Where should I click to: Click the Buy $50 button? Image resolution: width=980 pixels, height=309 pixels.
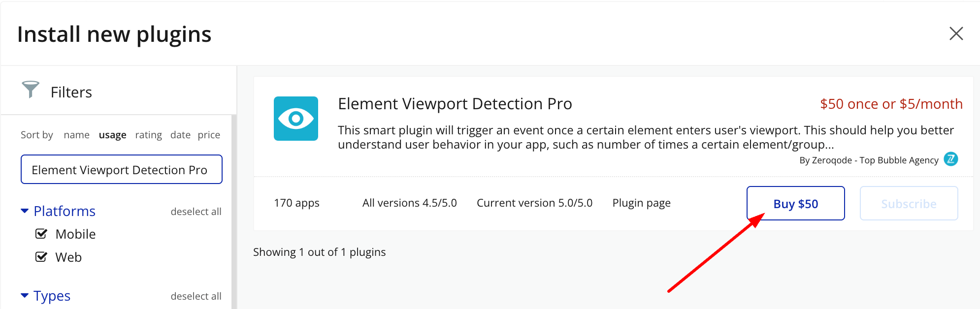coord(795,204)
